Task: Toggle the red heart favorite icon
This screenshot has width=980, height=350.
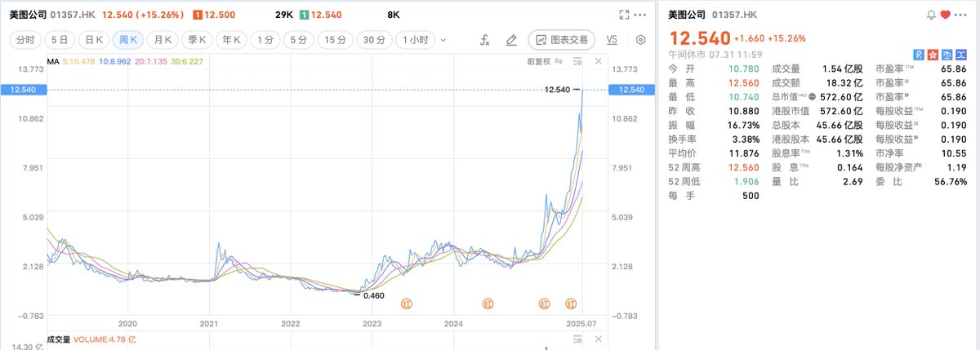Action: [x=945, y=15]
